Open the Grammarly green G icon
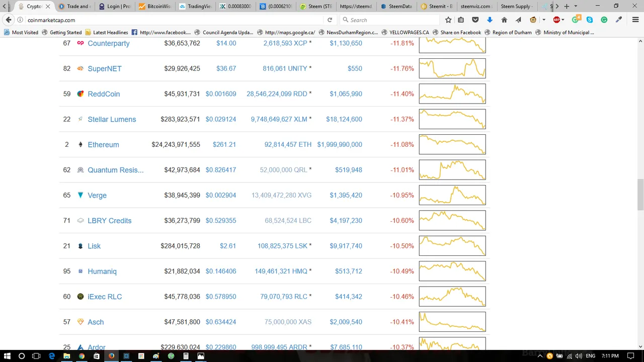This screenshot has width=644, height=362. pos(604,20)
